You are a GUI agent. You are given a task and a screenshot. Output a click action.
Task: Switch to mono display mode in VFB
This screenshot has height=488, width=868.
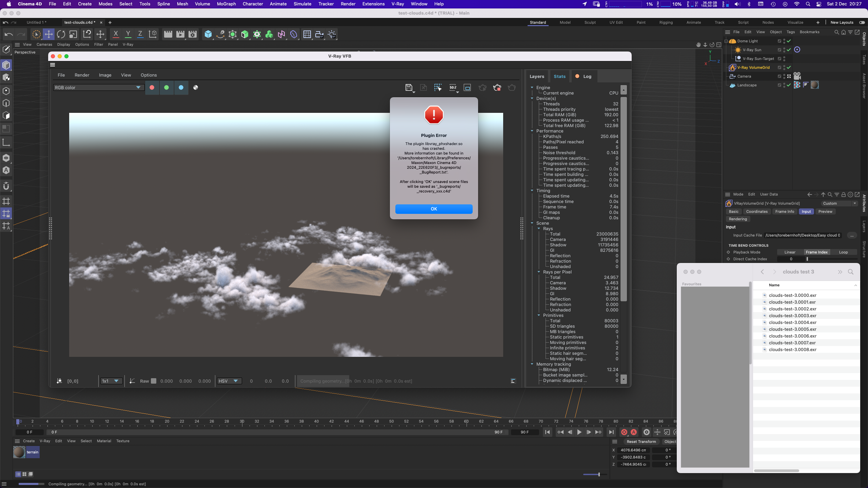(196, 87)
